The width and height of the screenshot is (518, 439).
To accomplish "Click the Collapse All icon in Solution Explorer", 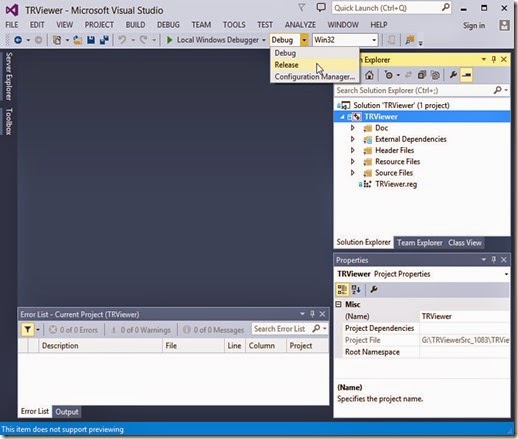I will pyautogui.click(x=422, y=75).
